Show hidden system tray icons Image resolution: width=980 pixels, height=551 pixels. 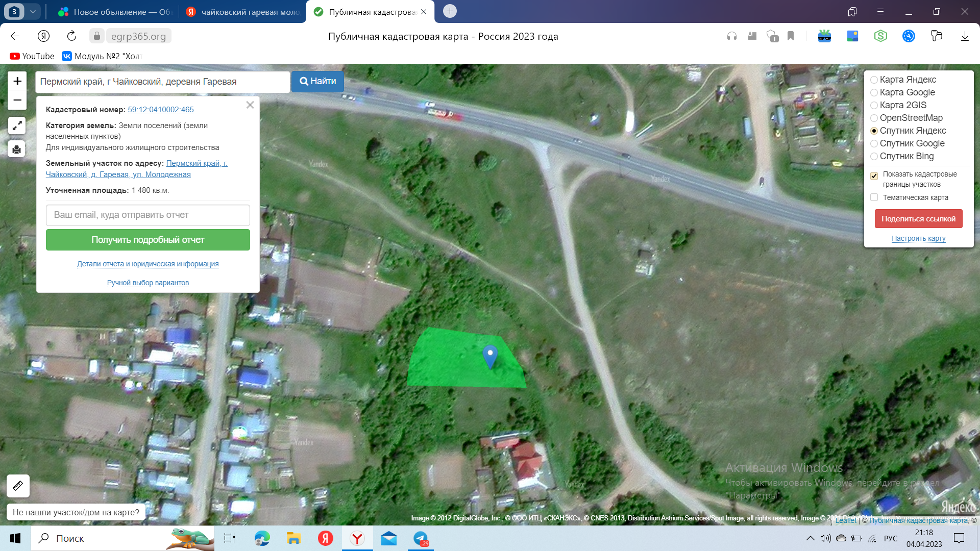[810, 538]
